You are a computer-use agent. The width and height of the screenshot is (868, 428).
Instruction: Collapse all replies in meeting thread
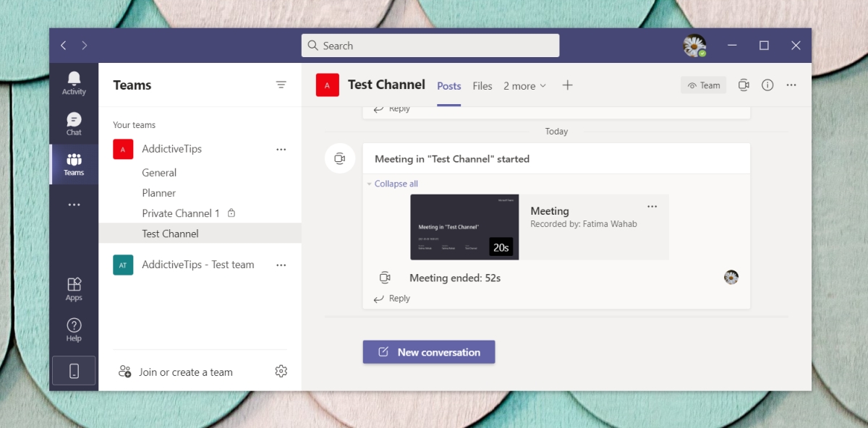[x=396, y=184]
